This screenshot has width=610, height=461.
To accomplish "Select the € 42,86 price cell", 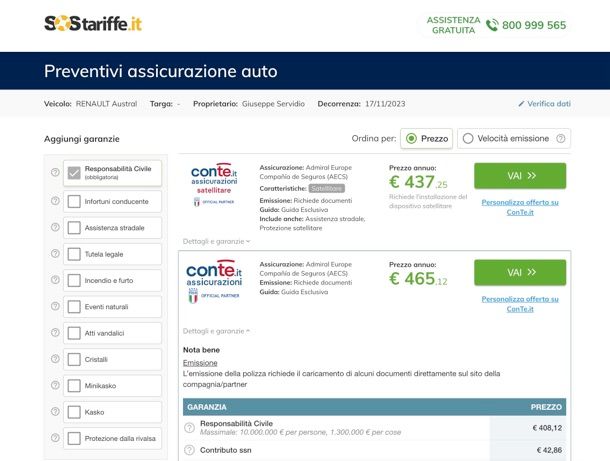I will (x=549, y=450).
